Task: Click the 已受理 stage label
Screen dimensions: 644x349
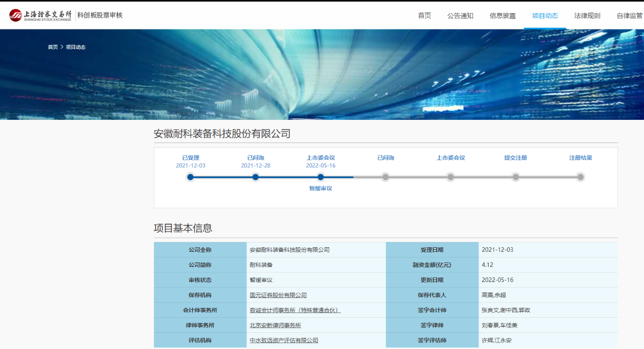Action: 191,158
